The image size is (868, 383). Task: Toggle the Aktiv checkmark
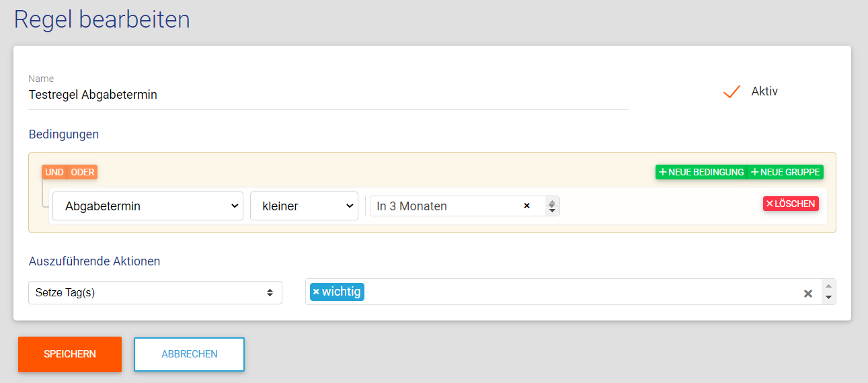(732, 91)
